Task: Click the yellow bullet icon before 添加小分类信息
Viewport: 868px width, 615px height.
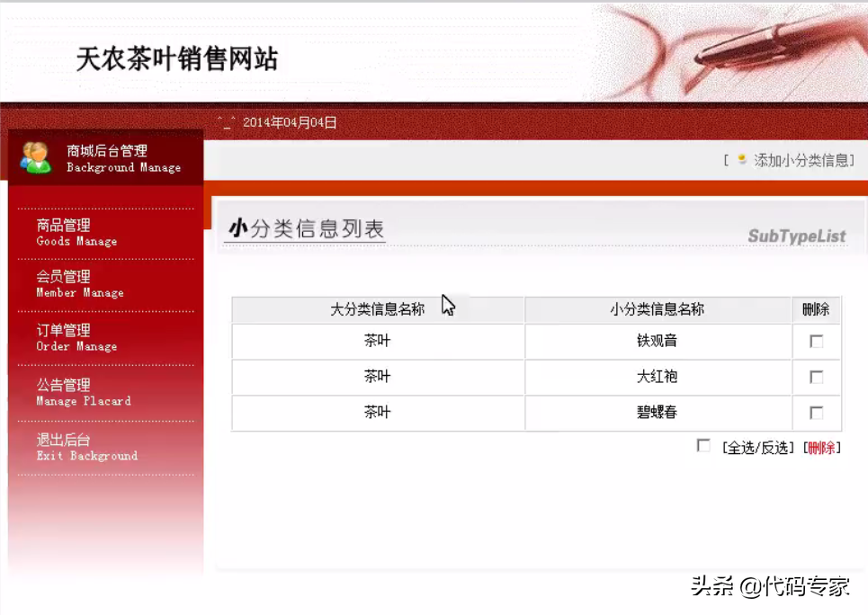Action: point(742,159)
